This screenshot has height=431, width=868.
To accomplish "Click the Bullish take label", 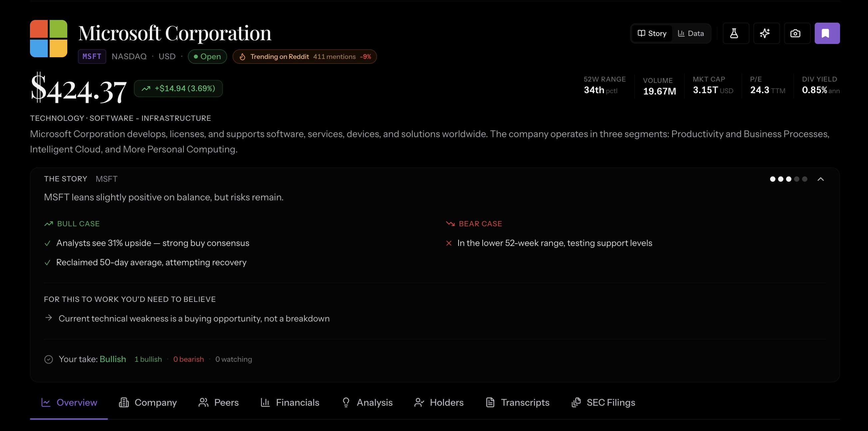I will (113, 359).
